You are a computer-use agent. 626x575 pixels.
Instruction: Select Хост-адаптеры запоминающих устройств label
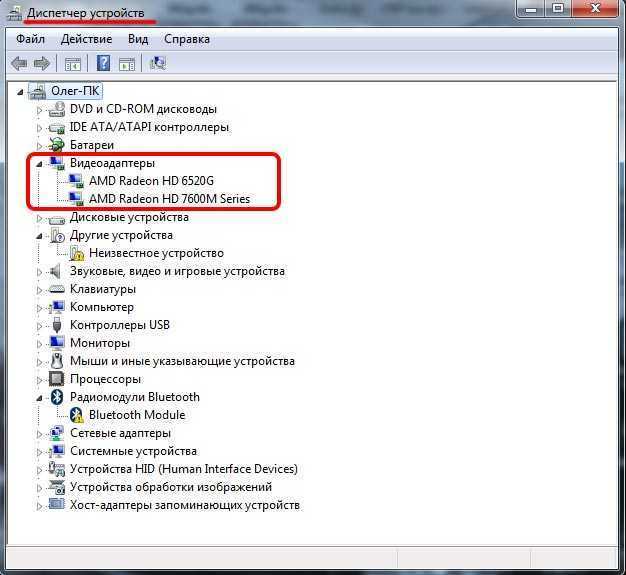(x=185, y=505)
